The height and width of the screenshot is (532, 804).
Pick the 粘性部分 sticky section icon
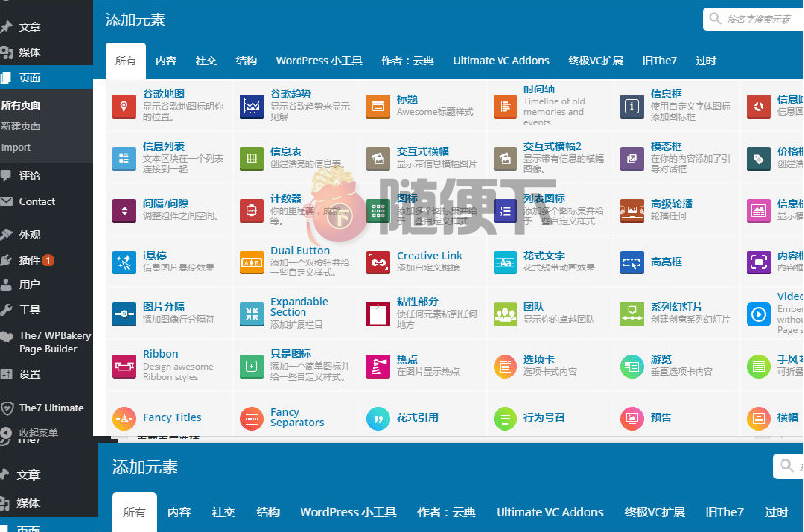tap(378, 314)
